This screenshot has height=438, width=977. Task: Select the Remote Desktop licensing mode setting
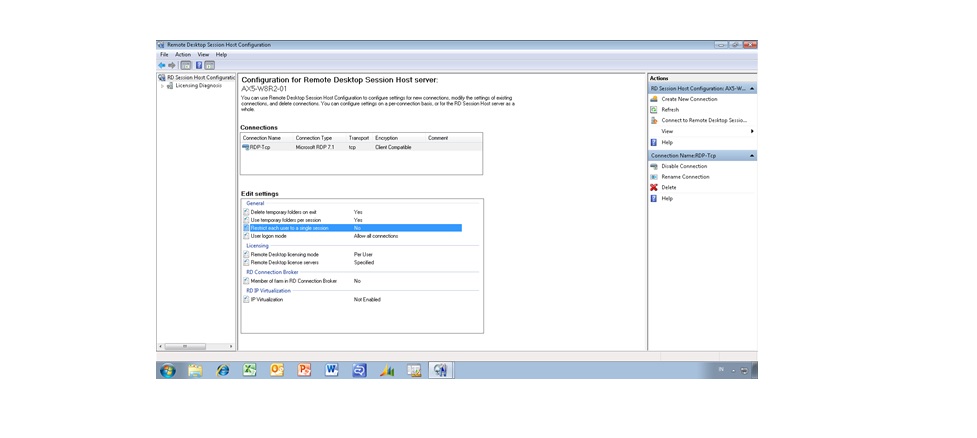point(284,254)
